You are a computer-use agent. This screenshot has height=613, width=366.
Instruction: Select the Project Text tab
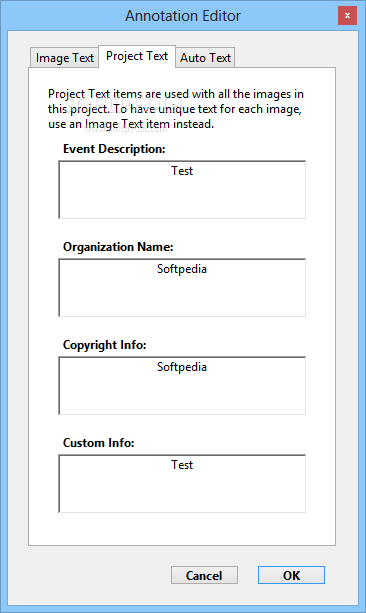coord(137,57)
